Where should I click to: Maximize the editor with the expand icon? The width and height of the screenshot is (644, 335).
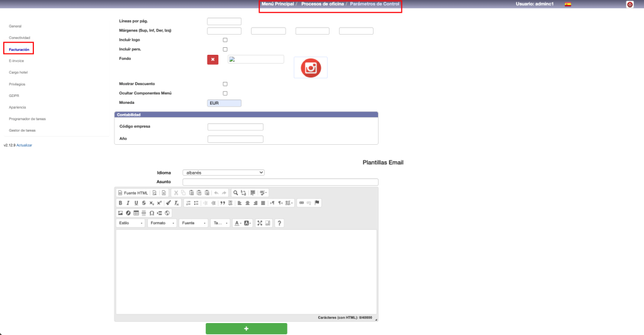(x=260, y=223)
